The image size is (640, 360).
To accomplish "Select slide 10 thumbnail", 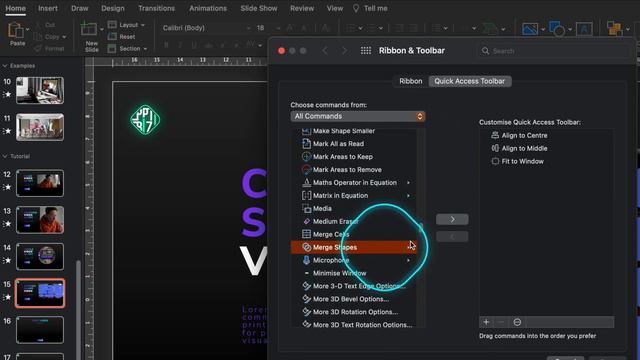I will pyautogui.click(x=40, y=90).
